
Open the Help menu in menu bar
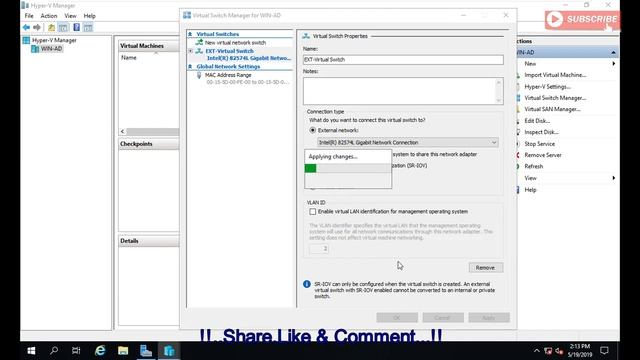click(x=89, y=16)
